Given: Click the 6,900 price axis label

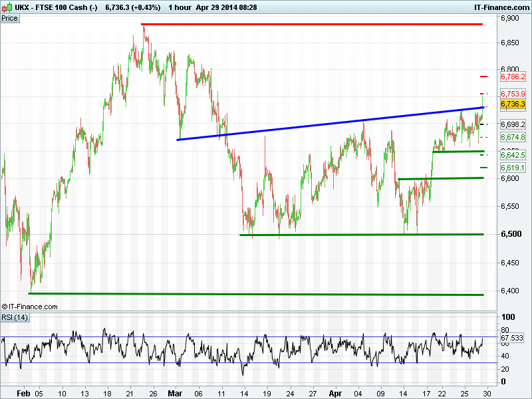Looking at the screenshot, I should 510,18.
